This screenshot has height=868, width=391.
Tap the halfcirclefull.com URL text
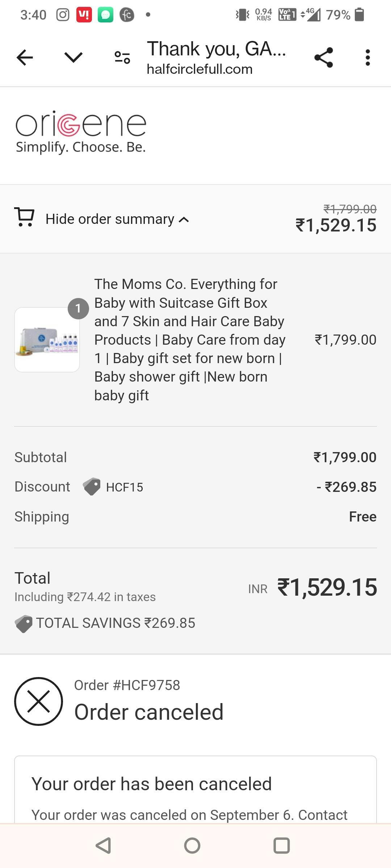click(x=199, y=69)
